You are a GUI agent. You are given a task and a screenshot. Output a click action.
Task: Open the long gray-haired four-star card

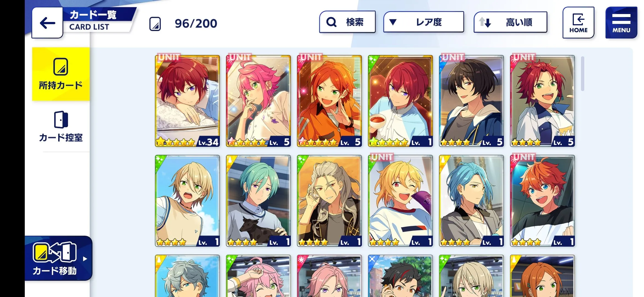[x=329, y=201]
